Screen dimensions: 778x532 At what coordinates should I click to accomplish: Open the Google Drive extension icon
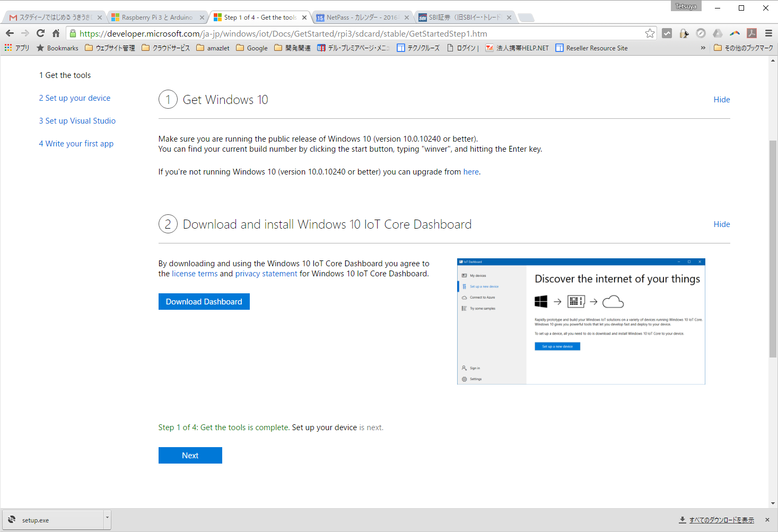pyautogui.click(x=718, y=33)
